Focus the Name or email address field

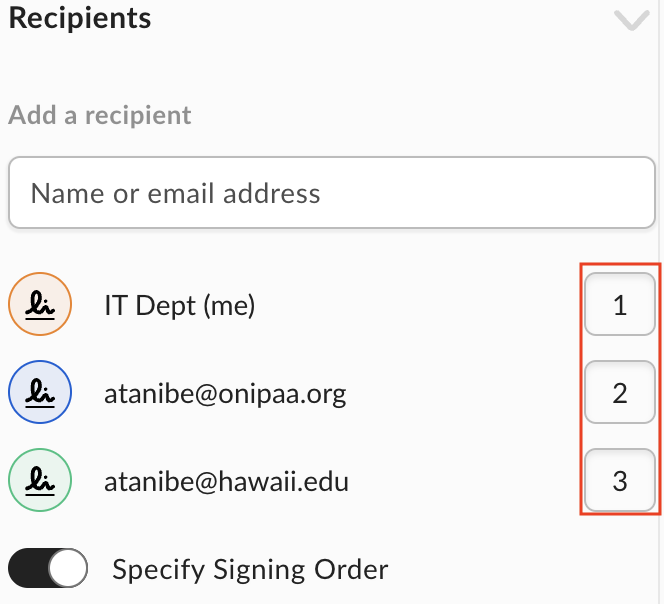click(x=332, y=193)
